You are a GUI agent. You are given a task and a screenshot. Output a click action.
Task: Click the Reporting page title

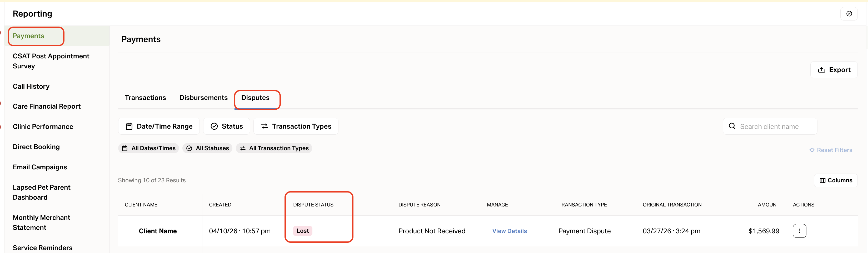coord(32,14)
